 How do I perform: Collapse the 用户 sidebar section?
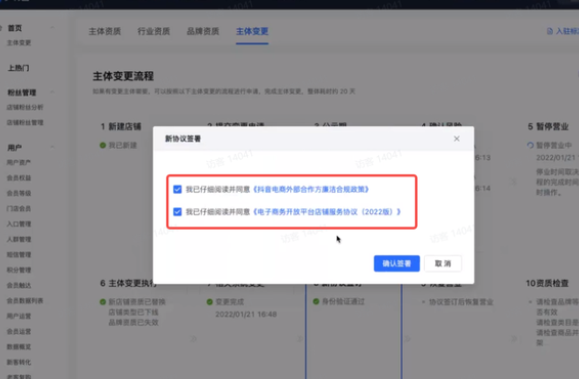click(52, 147)
